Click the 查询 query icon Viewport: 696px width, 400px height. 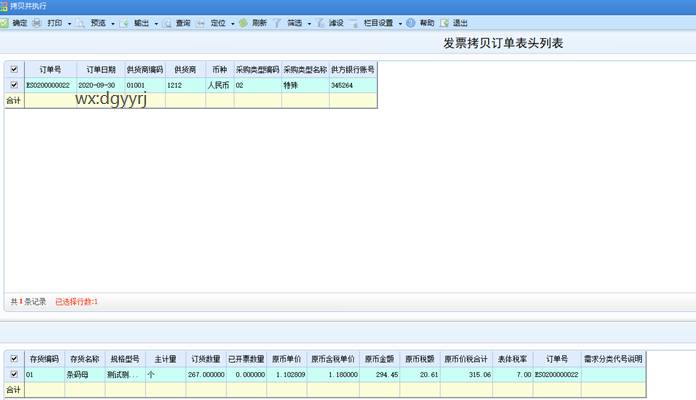167,22
